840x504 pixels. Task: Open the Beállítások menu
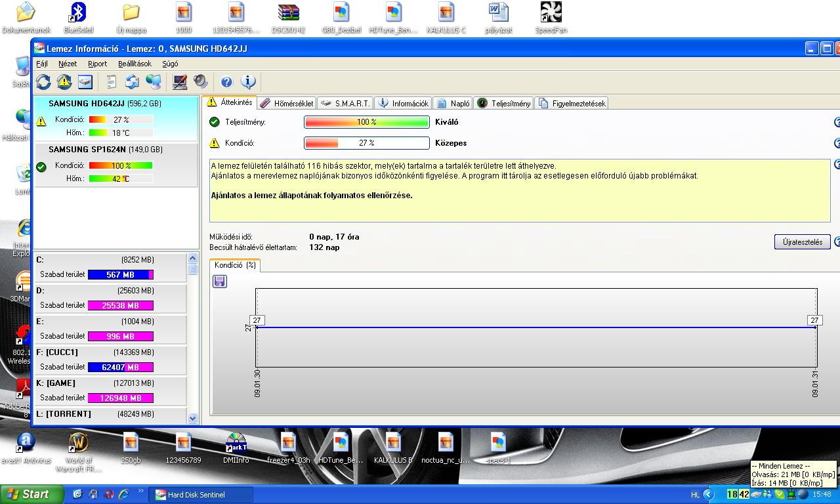tap(135, 64)
